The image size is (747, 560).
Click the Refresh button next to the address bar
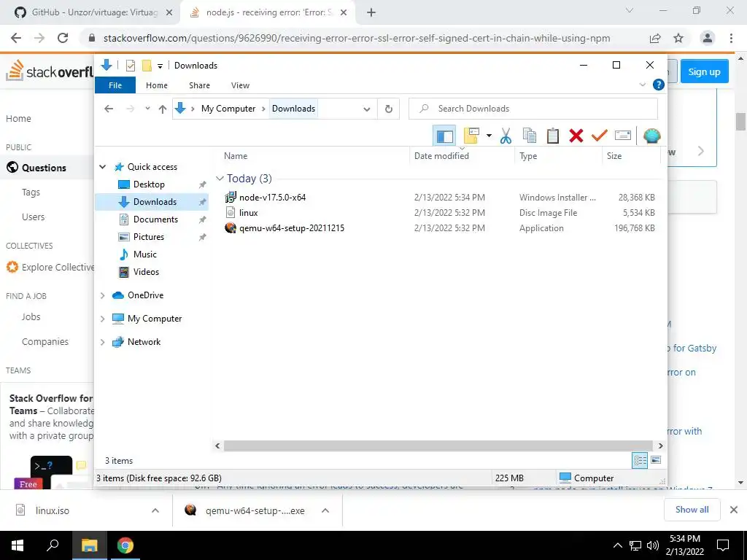pos(389,109)
